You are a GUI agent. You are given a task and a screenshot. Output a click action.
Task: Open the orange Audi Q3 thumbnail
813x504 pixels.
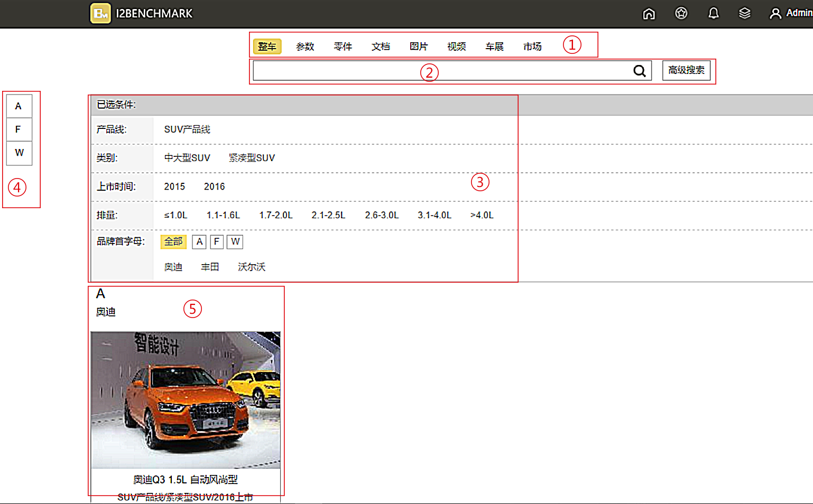[186, 400]
